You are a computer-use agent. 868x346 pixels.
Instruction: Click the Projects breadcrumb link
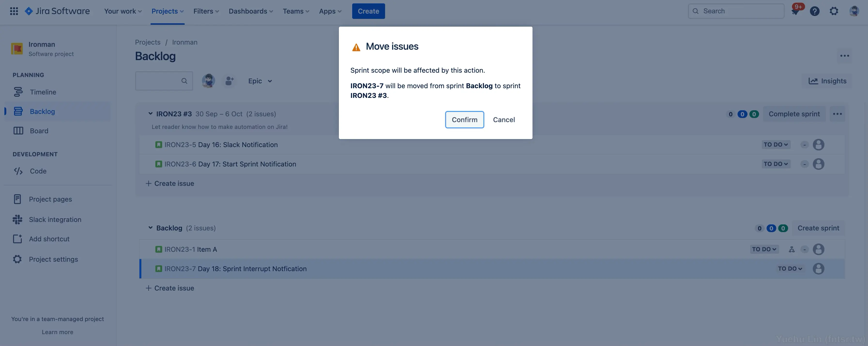(x=148, y=42)
